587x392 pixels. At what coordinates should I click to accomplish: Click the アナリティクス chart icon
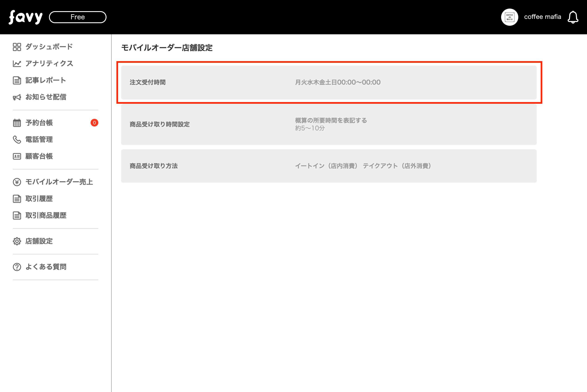coord(17,63)
